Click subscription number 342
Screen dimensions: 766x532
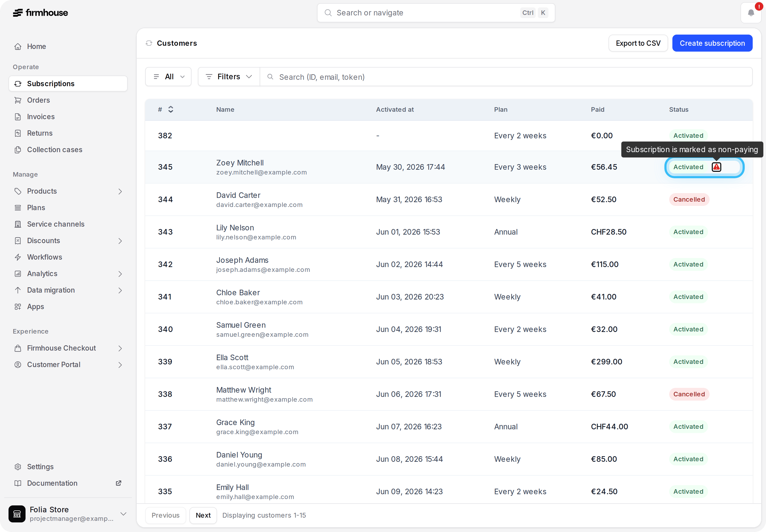pos(165,264)
